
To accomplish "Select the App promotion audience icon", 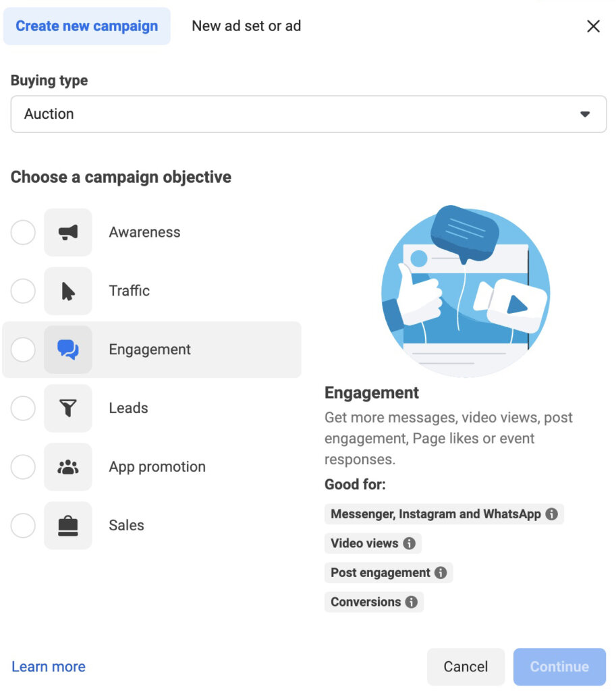I will (67, 466).
